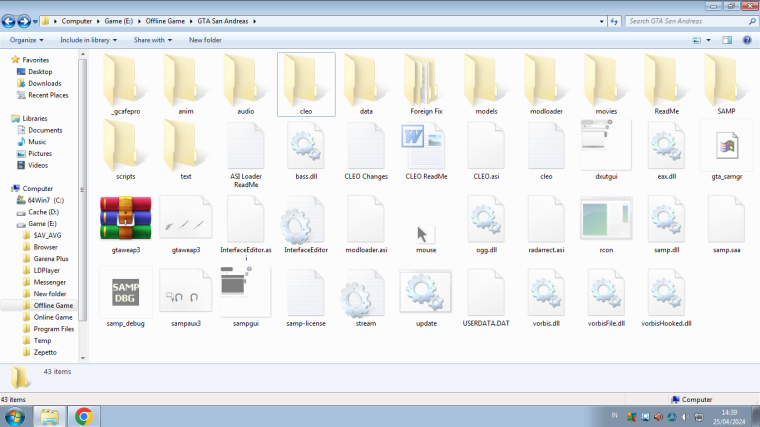Create a New folder
Screen dimensions: 760x427
[205, 40]
